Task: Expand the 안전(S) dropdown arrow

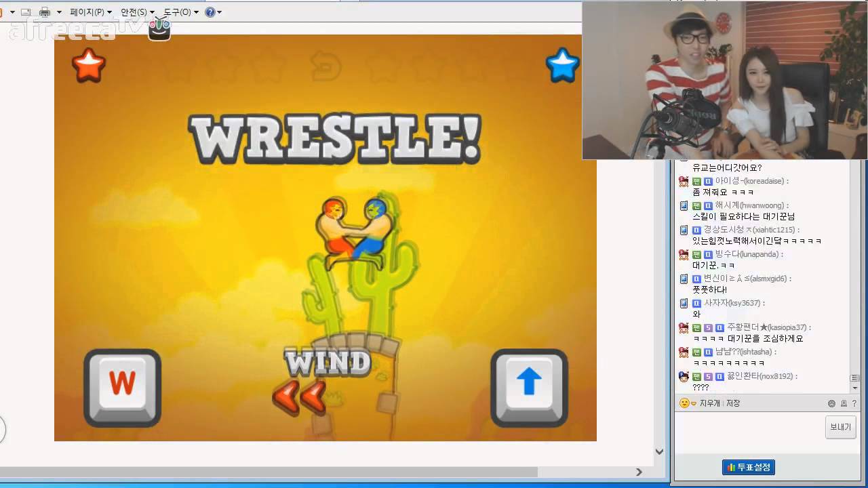Action: tap(152, 12)
